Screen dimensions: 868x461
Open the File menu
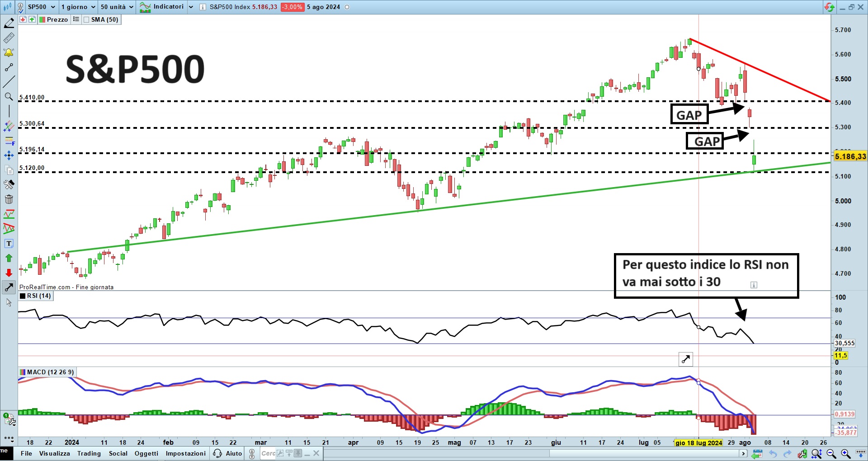26,453
